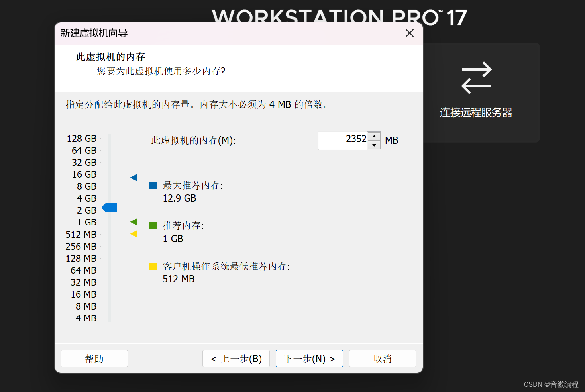Click the 连接远程服务器 label
Image resolution: width=585 pixels, height=392 pixels.
coord(476,113)
